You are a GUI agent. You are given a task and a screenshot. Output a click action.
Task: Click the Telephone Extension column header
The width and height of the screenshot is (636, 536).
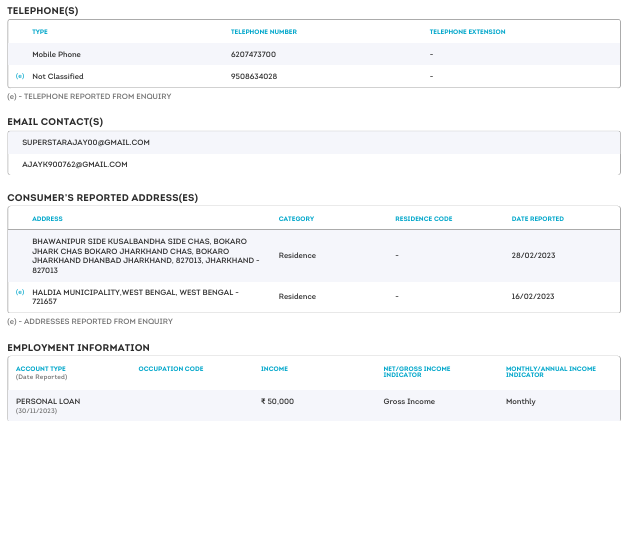467,32
